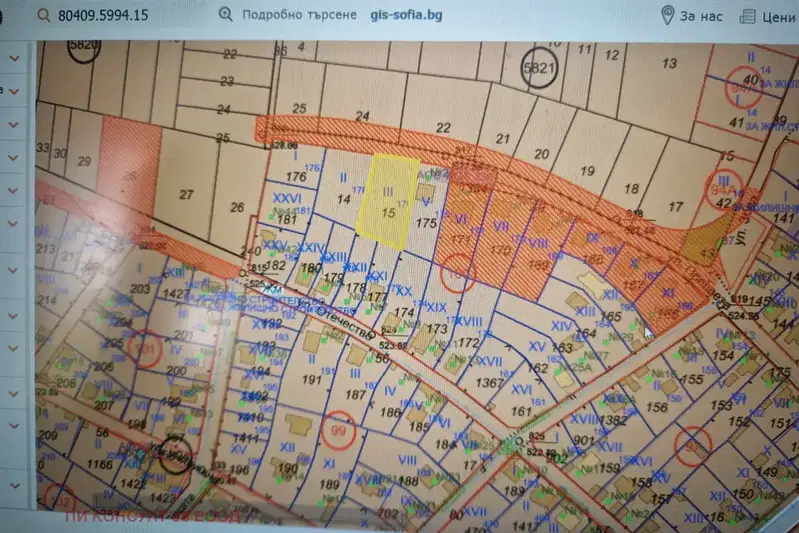799x533 pixels.
Task: Open the За нас page
Action: pyautogui.click(x=701, y=16)
